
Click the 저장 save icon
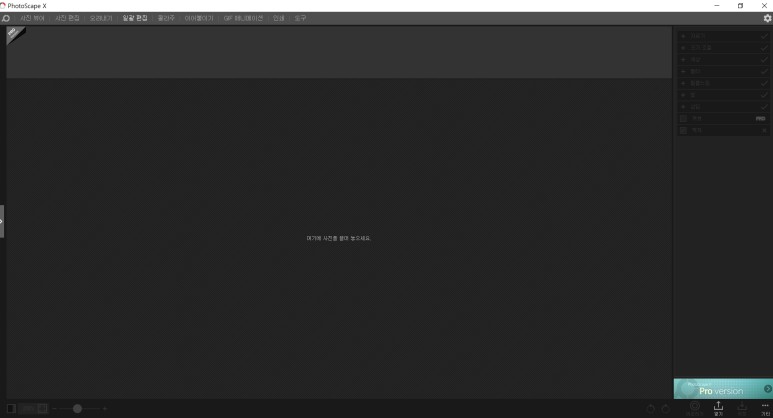tap(742, 408)
